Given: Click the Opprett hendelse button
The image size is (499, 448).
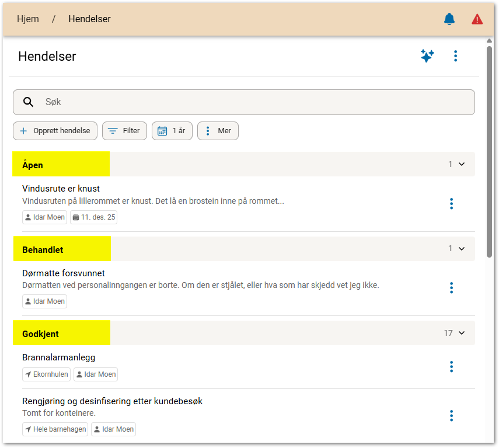Looking at the screenshot, I should (x=55, y=131).
